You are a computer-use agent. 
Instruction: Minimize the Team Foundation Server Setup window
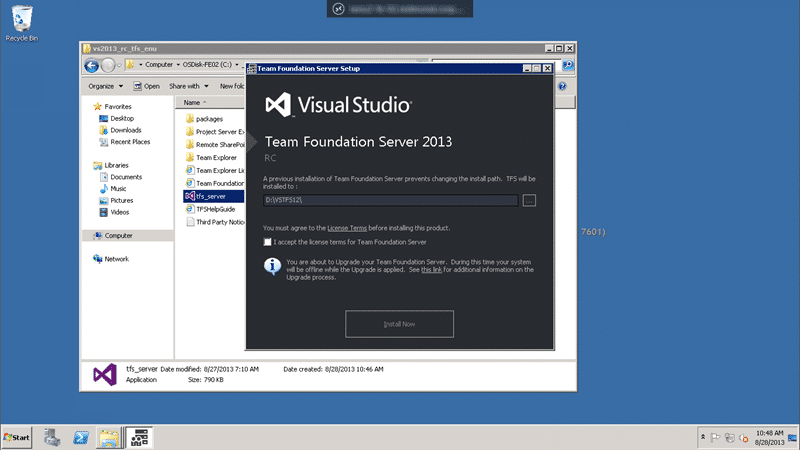pyautogui.click(x=527, y=68)
